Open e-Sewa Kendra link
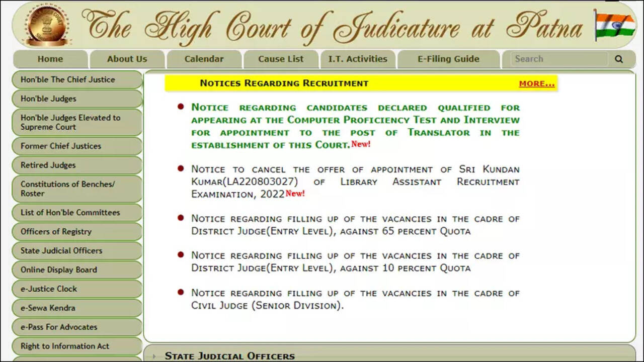Image resolution: width=644 pixels, height=362 pixels. pyautogui.click(x=77, y=308)
